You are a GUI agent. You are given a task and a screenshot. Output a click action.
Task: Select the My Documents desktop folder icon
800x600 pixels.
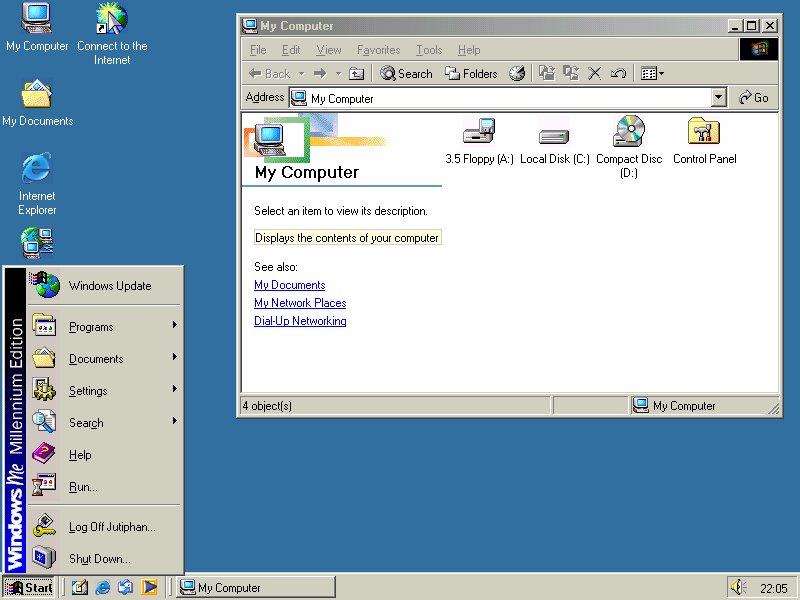(x=37, y=103)
